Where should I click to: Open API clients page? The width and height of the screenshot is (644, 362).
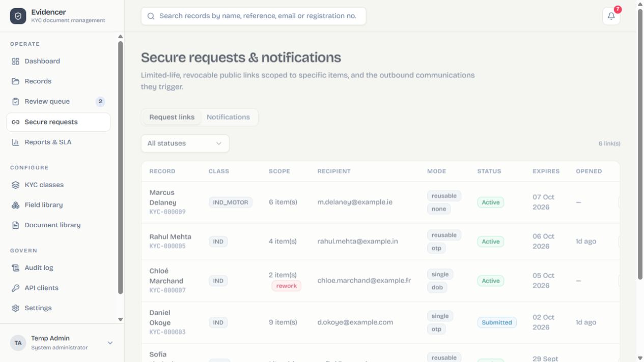[58, 288]
